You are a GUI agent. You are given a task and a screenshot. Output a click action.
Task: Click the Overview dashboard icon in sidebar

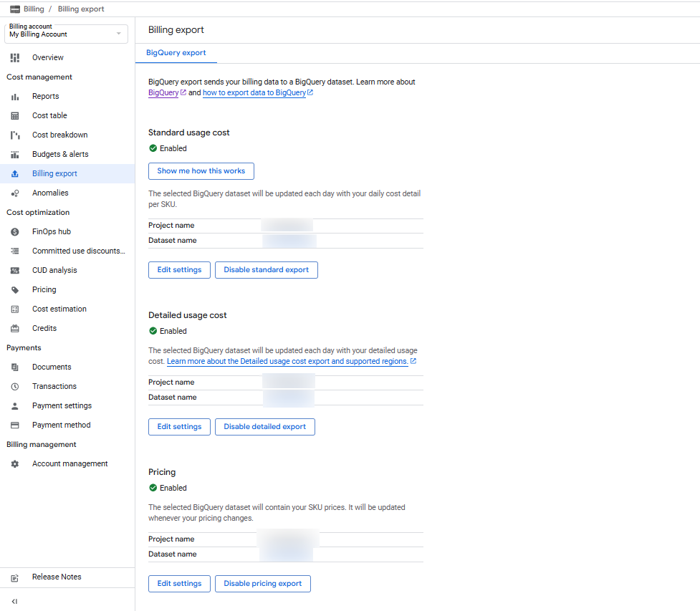[x=15, y=57]
